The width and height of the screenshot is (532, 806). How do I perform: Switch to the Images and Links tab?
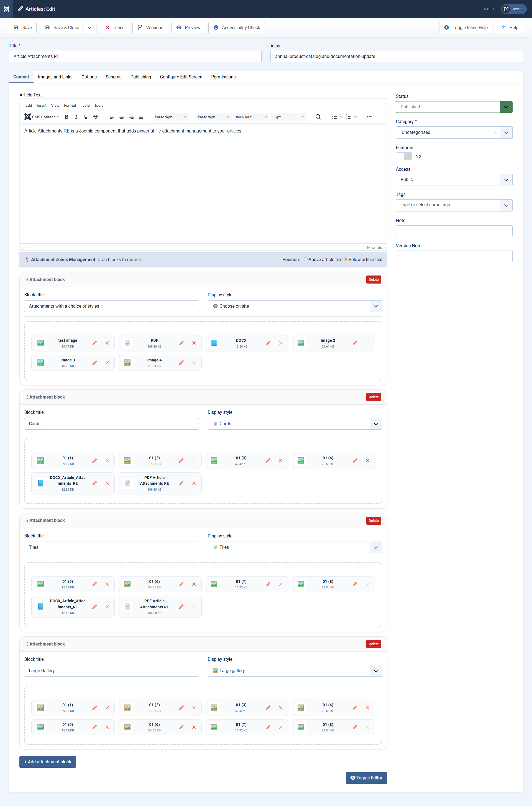click(x=55, y=77)
